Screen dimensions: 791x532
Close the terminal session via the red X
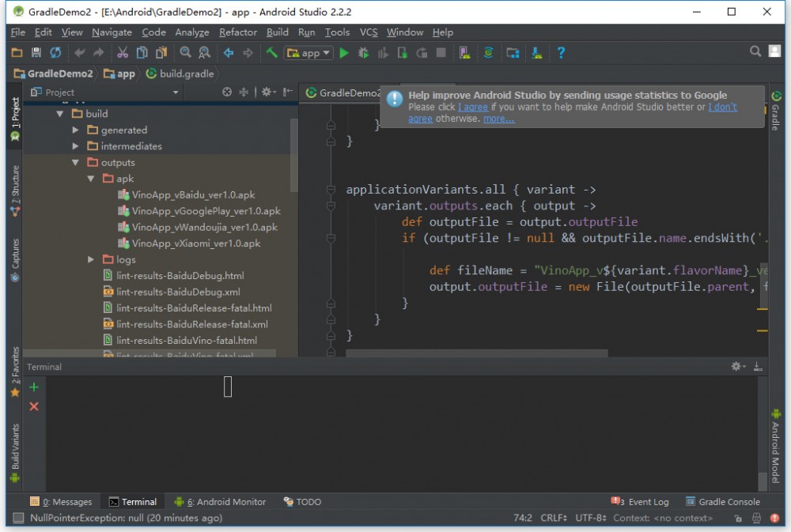coord(33,406)
